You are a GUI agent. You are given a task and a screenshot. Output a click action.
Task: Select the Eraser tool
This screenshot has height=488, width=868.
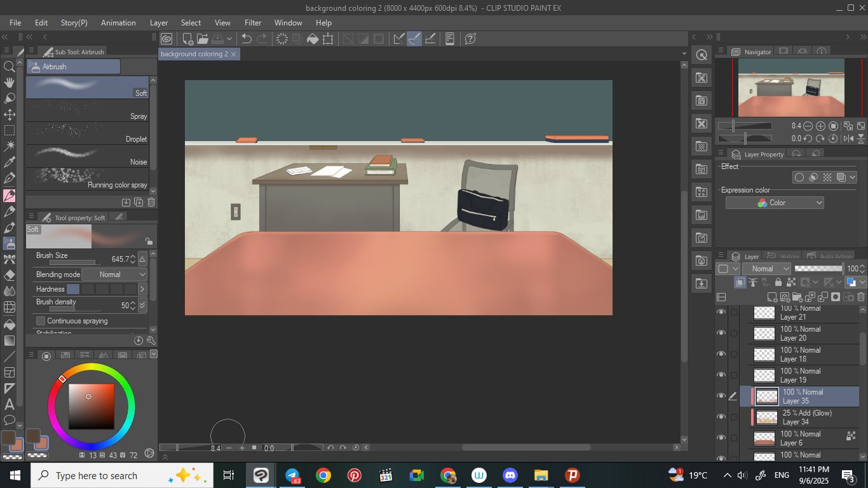click(10, 275)
